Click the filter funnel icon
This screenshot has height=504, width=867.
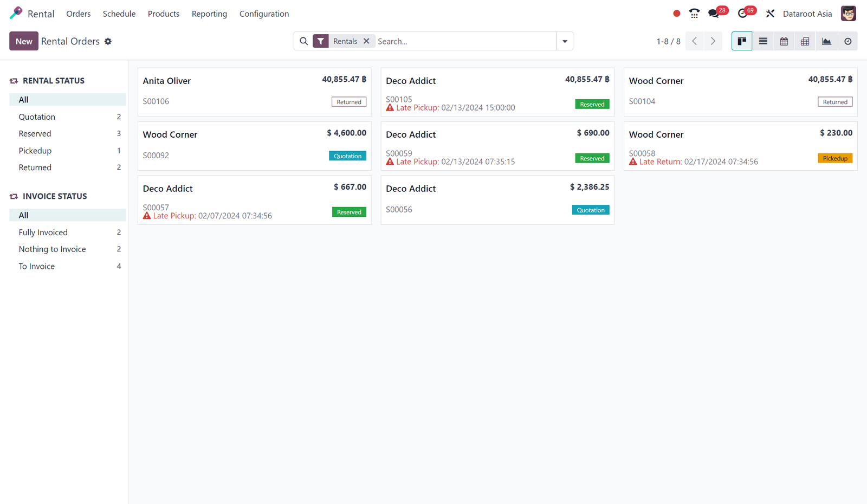pos(321,41)
